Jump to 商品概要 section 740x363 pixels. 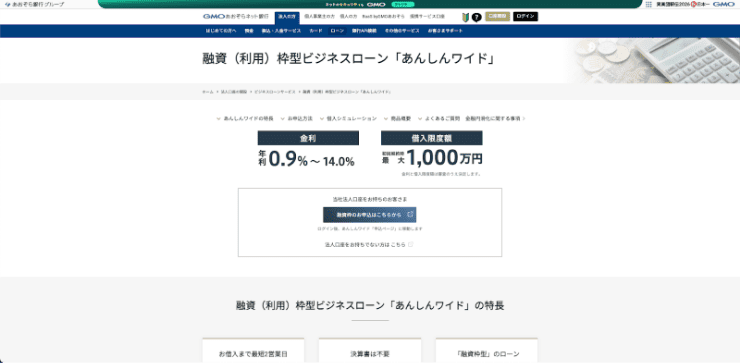[398, 118]
